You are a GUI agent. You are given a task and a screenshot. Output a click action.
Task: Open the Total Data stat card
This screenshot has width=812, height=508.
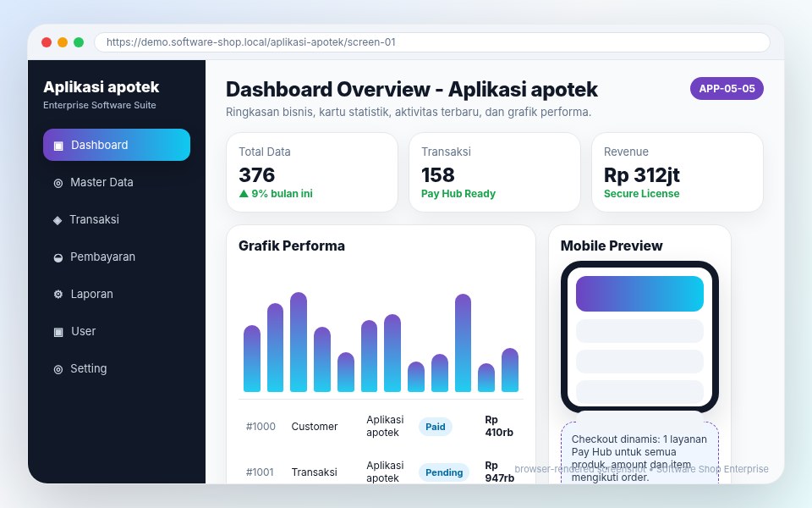click(312, 172)
